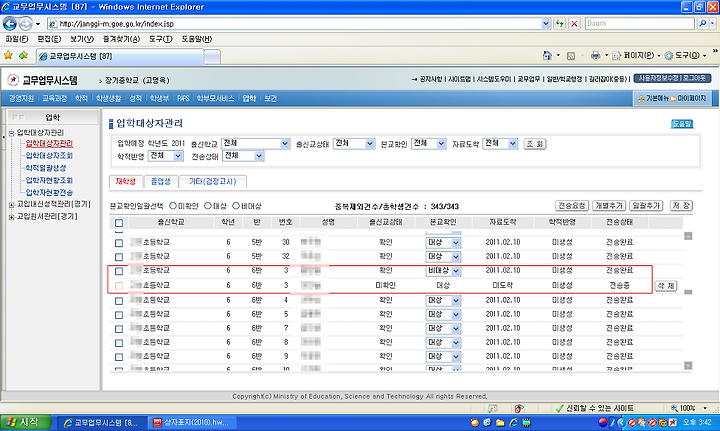This screenshot has height=431, width=720.
Task: Click the 교무업무시스템 logo icon
Action: pyautogui.click(x=13, y=80)
